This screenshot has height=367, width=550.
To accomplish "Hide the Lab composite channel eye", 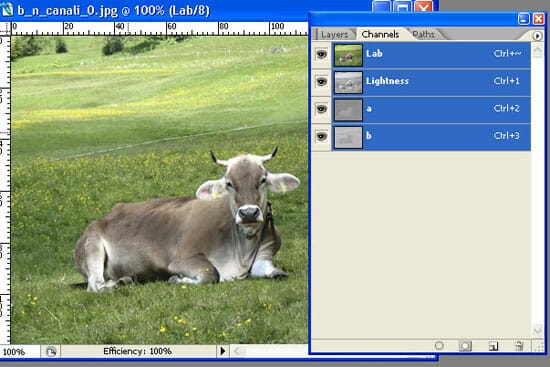I will pyautogui.click(x=321, y=54).
